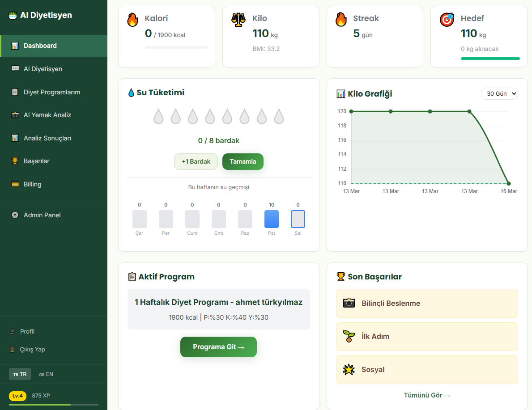Viewport: 532px width, 410px height.
Task: Click the Profil person icon
Action: [x=12, y=332]
